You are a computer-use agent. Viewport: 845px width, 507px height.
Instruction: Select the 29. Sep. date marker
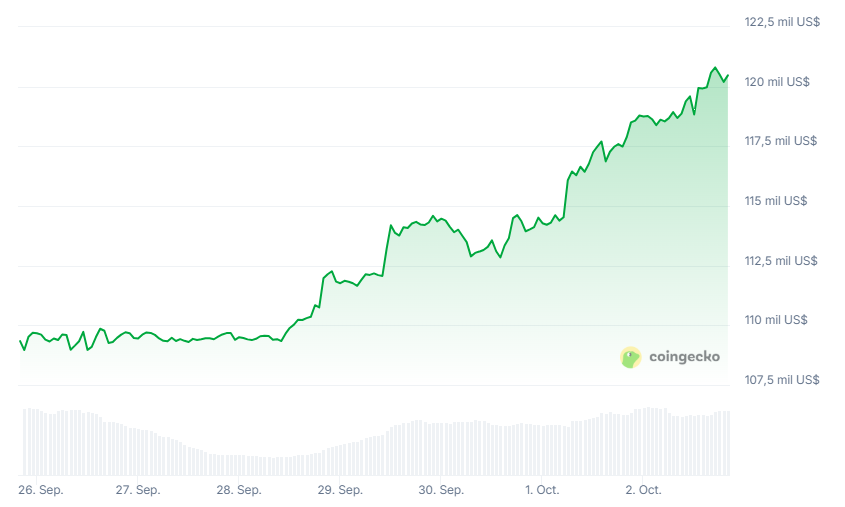point(340,490)
